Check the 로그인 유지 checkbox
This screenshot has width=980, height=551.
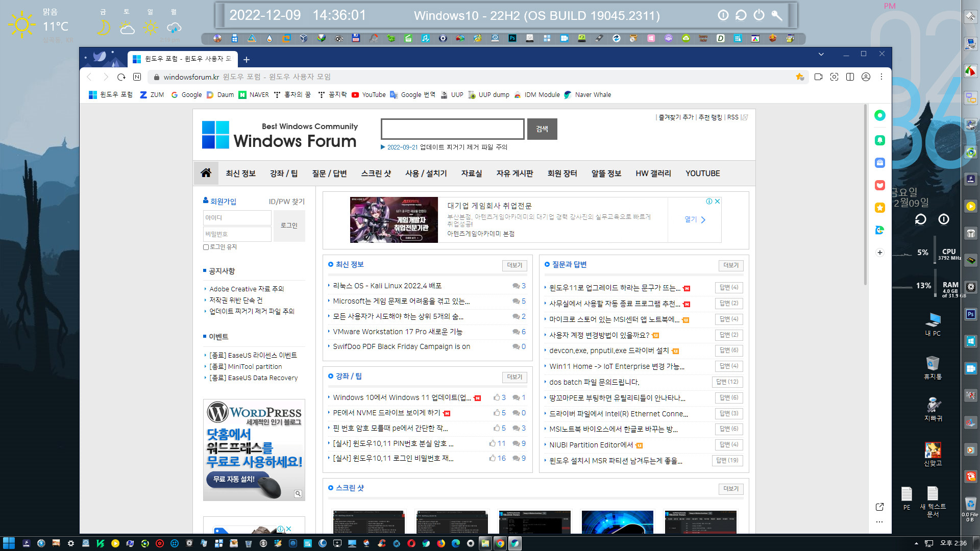[206, 247]
